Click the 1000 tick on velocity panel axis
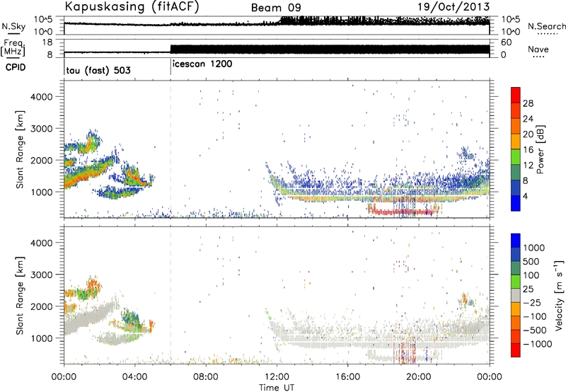The width and height of the screenshot is (566, 392). click(41, 338)
